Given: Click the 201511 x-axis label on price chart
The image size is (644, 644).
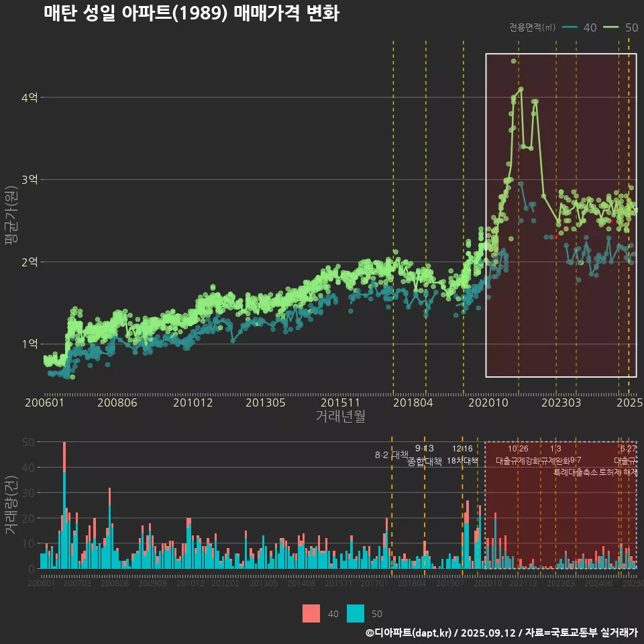Looking at the screenshot, I should coord(339,402).
